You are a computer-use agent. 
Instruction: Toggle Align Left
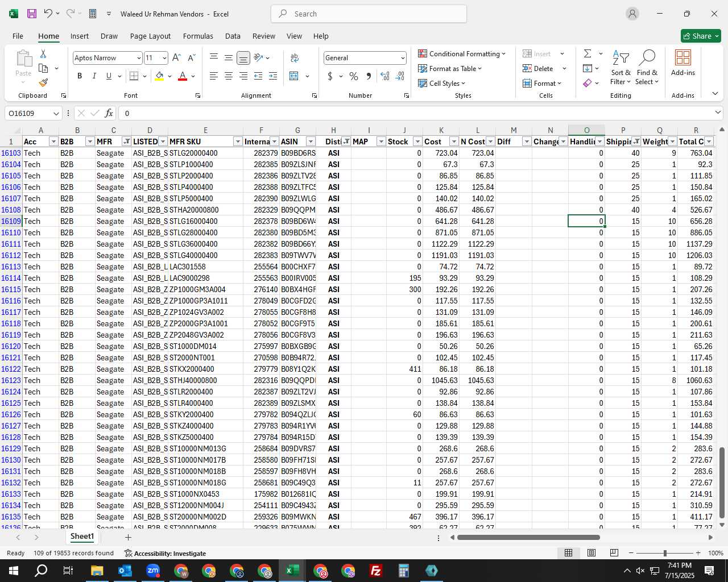click(x=214, y=76)
